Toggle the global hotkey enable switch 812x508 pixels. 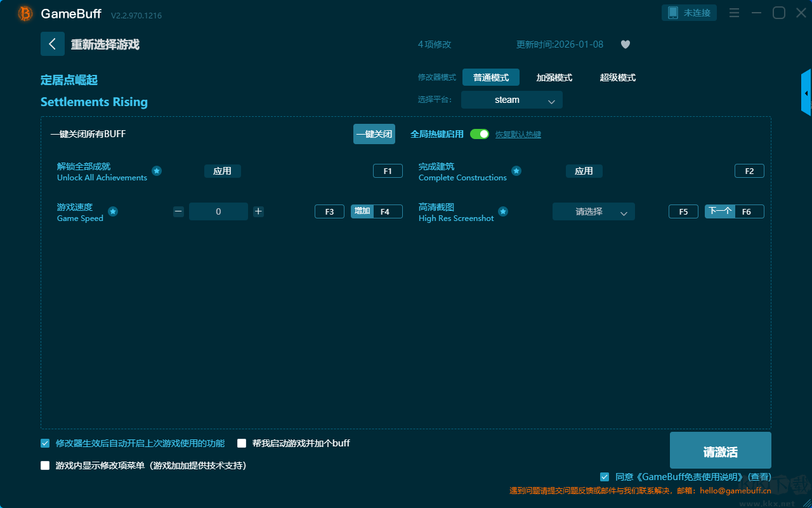[x=480, y=134]
